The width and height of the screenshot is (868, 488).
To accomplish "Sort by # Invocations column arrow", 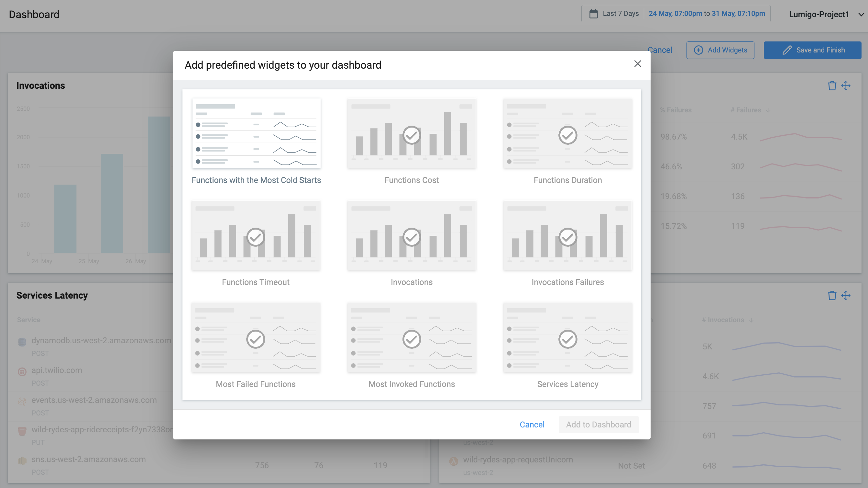I will (751, 320).
